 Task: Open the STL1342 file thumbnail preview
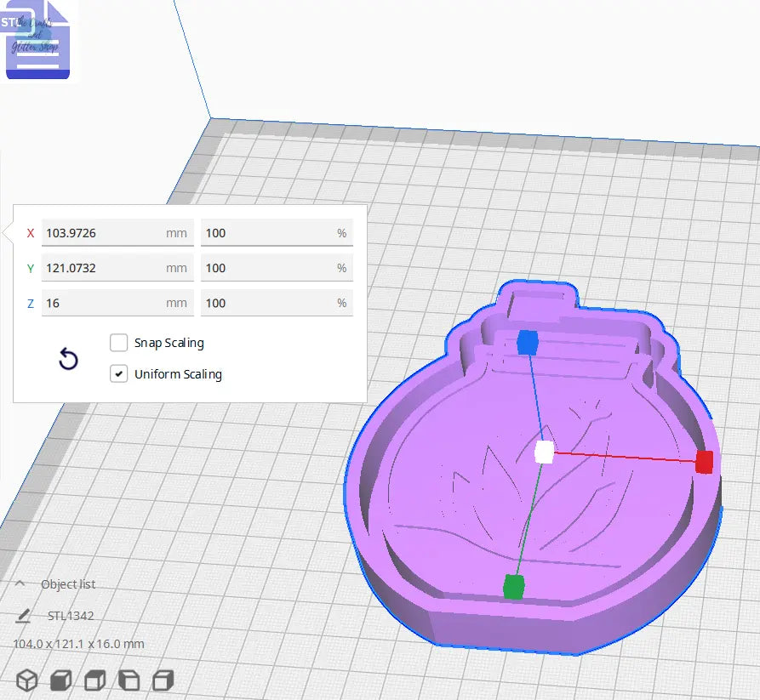(37, 40)
